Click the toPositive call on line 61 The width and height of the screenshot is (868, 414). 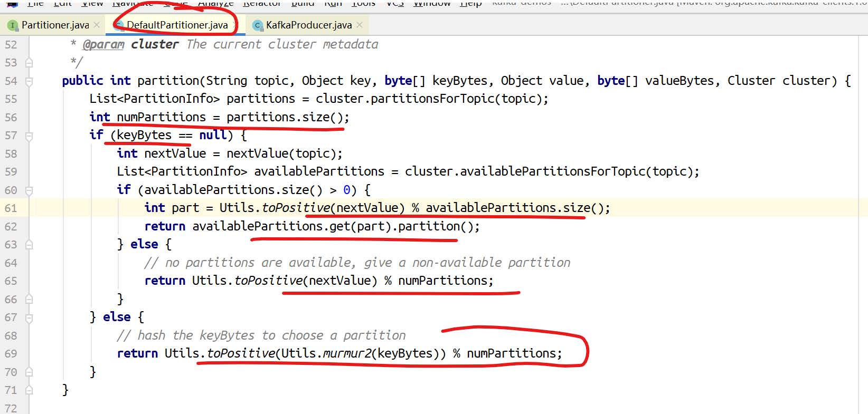pos(296,208)
